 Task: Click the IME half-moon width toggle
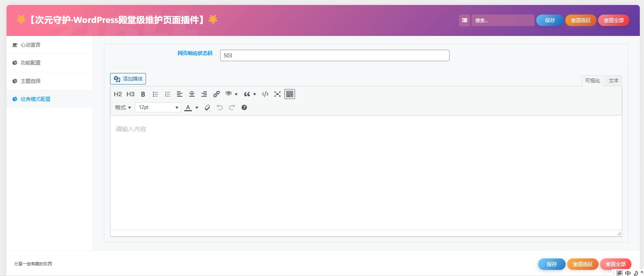point(636,273)
